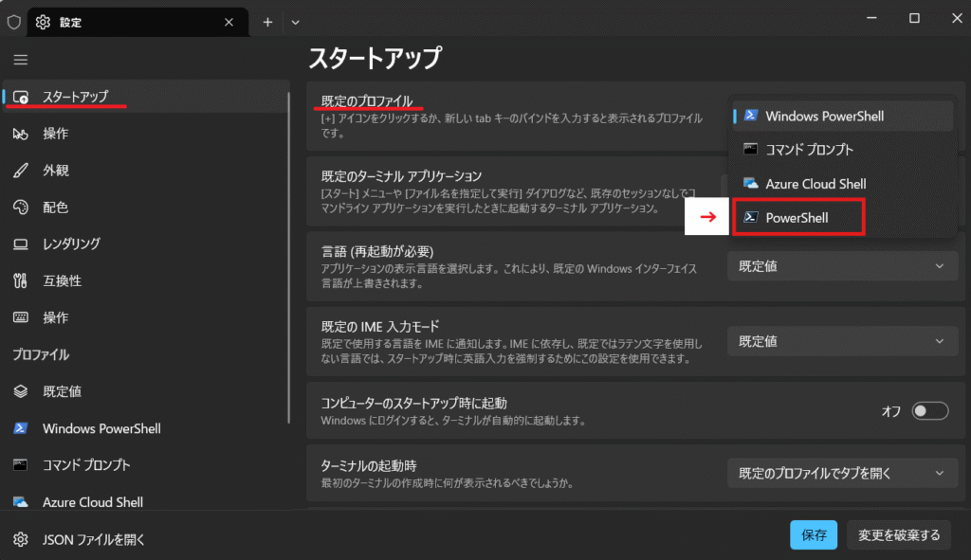Click the icon beside 互換性
This screenshot has width=971, height=560.
21,280
